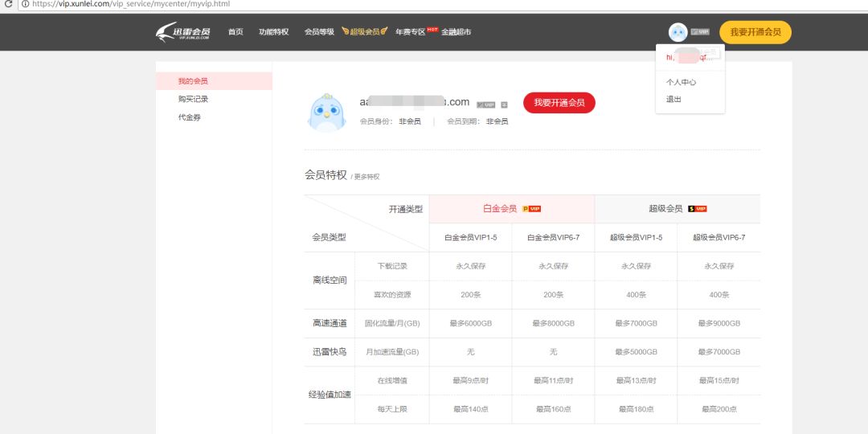The width and height of the screenshot is (868, 434).
Task: Open 年费专区 with HOT tag
Action: pos(411,32)
